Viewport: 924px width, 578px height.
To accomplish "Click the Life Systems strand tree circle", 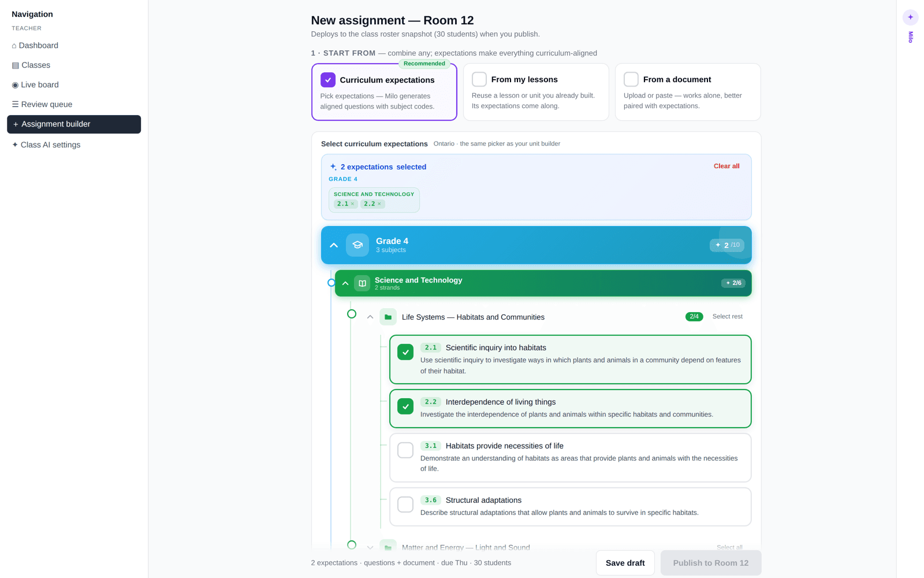I will [352, 314].
